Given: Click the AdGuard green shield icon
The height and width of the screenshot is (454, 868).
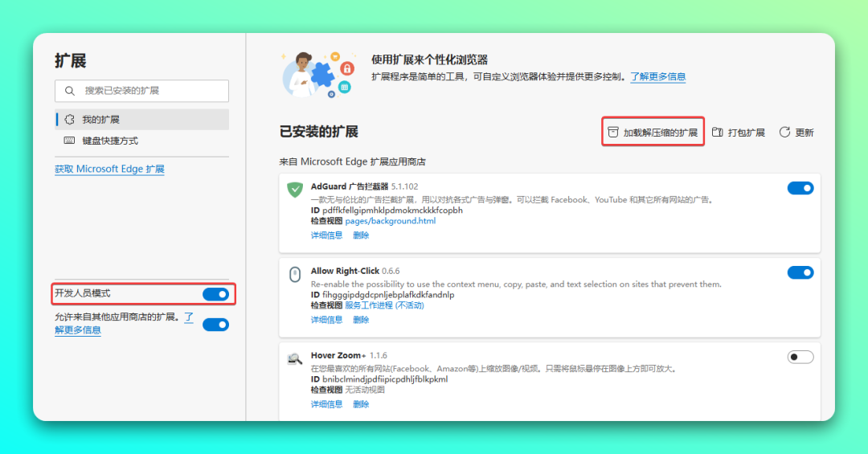Looking at the screenshot, I should (x=295, y=190).
